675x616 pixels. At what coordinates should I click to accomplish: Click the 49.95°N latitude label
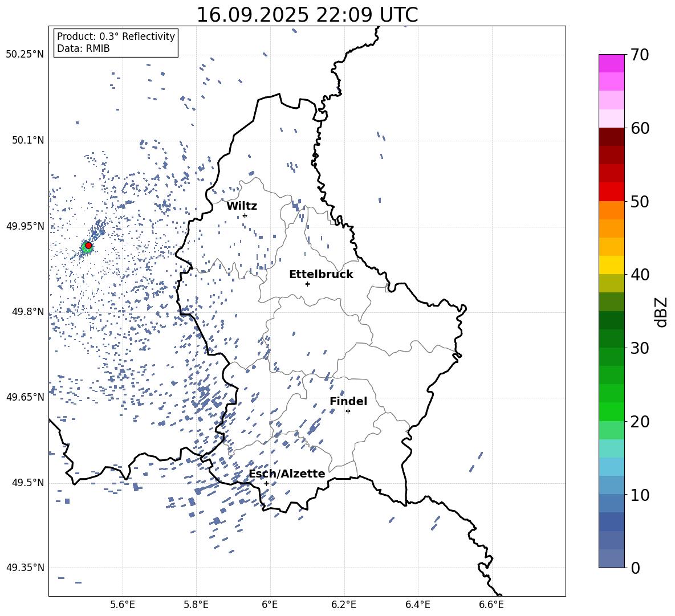(x=25, y=226)
